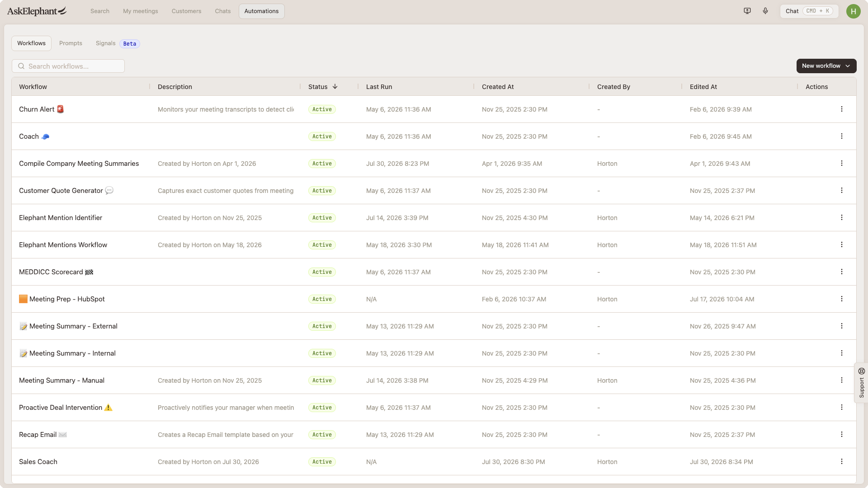
Task: Open the Proactive Deal Intervention workflow
Action: click(66, 408)
